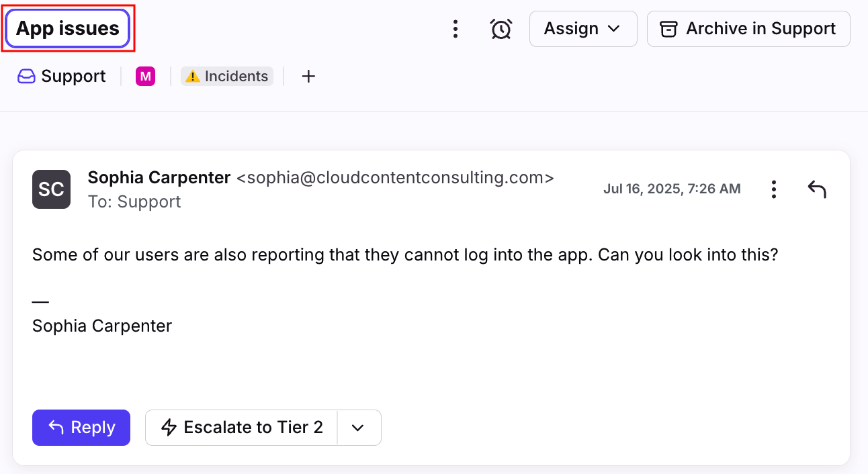
Task: Click the reply arrow icon on message
Action: tap(816, 189)
